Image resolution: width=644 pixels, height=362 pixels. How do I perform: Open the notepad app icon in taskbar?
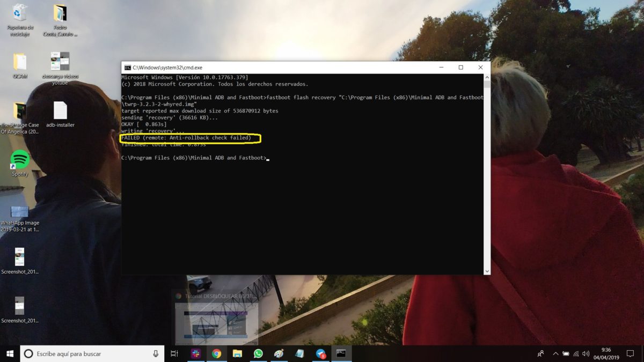[x=300, y=353]
